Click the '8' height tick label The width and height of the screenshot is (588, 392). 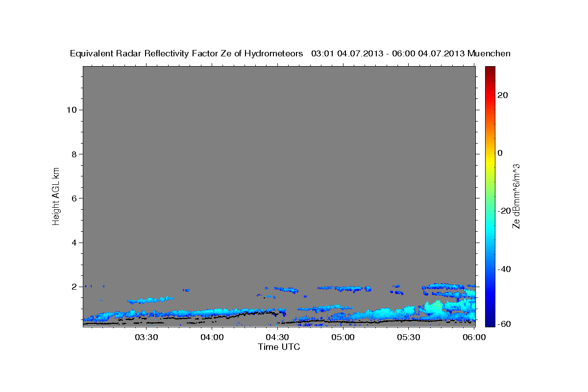click(73, 154)
